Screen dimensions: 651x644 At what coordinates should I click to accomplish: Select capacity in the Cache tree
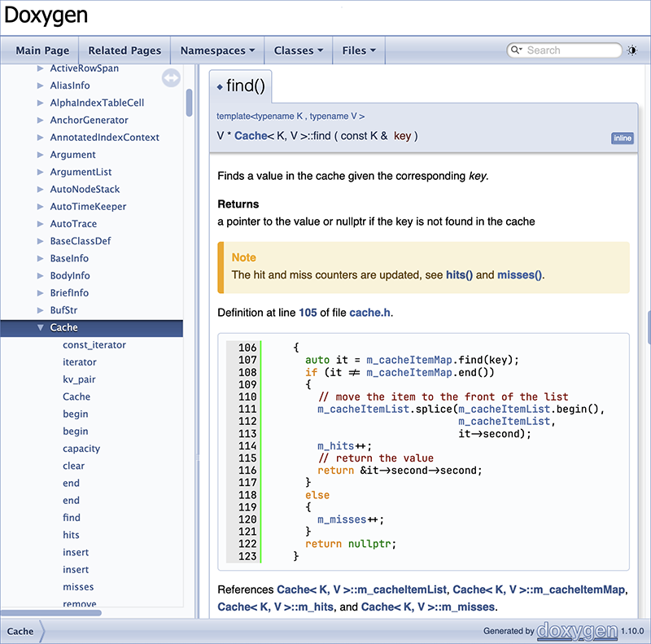tap(81, 449)
